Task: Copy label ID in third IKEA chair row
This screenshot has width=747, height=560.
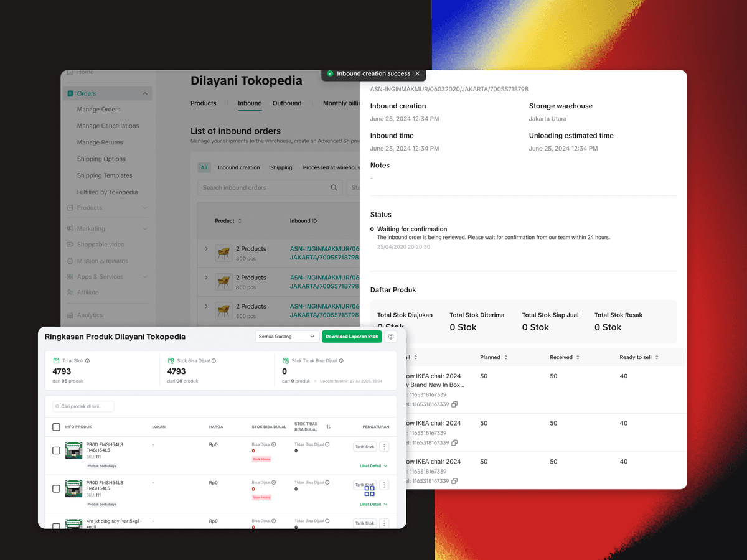Action: click(x=454, y=482)
